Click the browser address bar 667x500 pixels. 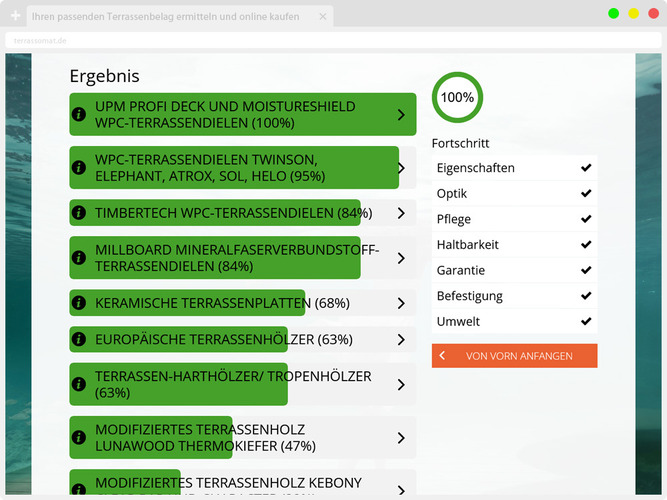(300, 40)
